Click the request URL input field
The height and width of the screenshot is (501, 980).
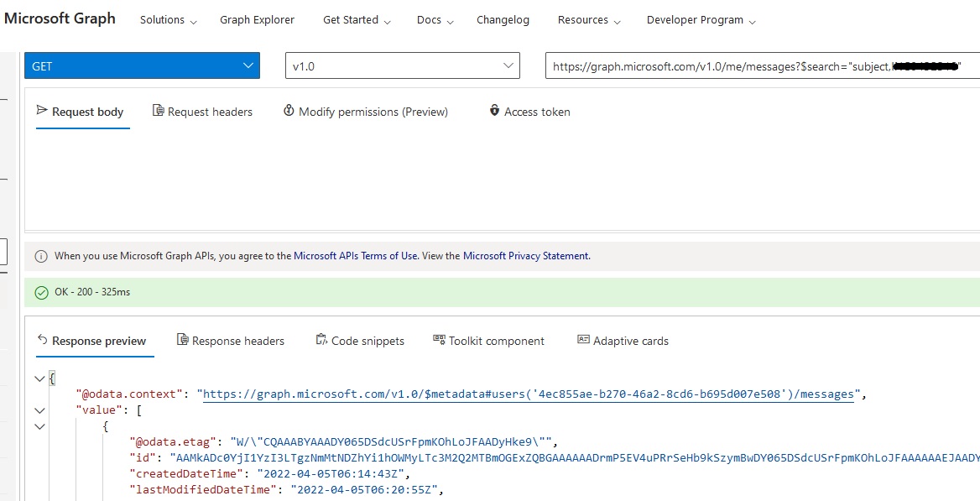[763, 65]
